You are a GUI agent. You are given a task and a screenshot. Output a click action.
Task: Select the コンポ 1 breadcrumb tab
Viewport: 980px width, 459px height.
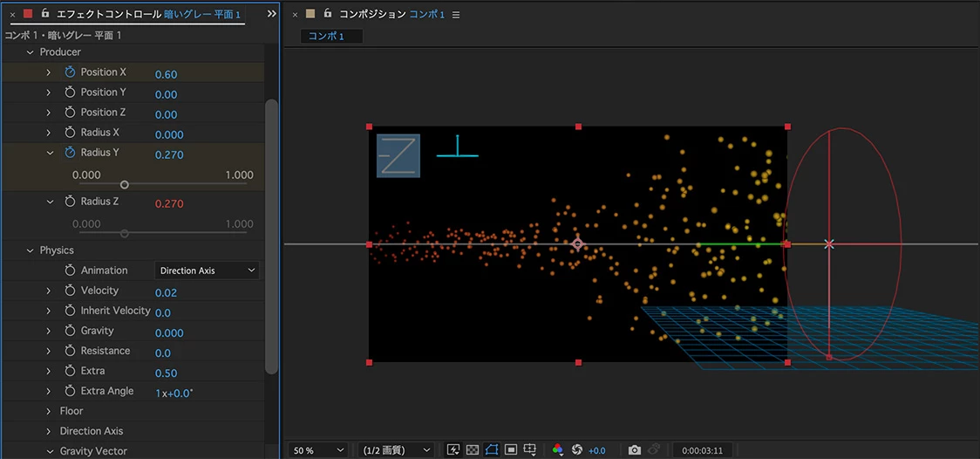(x=331, y=37)
